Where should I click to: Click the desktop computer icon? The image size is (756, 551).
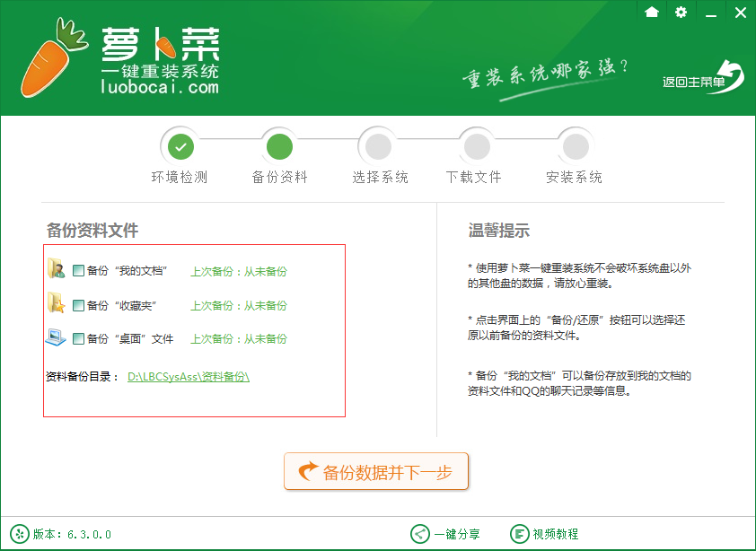click(x=56, y=337)
